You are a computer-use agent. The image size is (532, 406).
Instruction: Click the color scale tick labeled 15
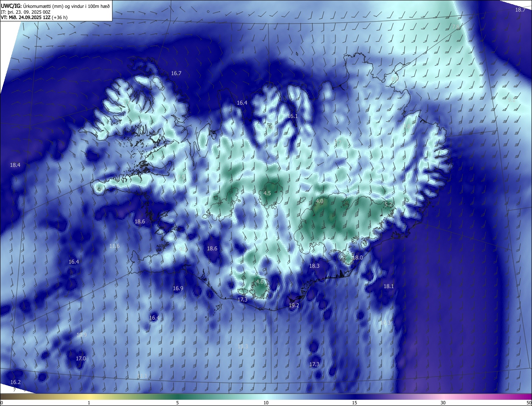pyautogui.click(x=355, y=403)
